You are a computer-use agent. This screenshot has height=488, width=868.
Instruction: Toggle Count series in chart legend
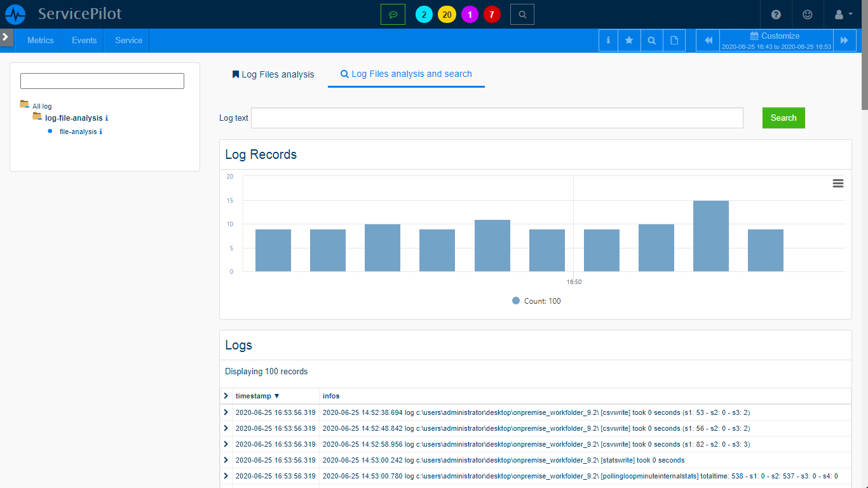tap(536, 301)
